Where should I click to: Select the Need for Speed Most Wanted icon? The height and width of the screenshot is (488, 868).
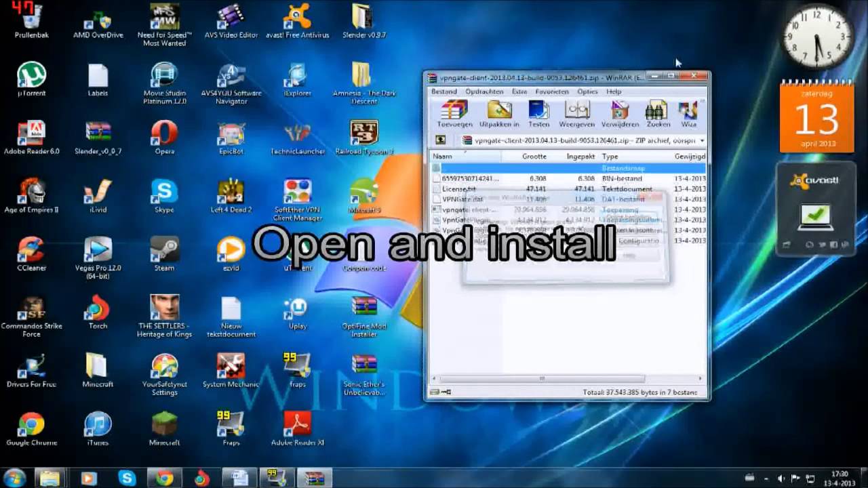pos(165,25)
